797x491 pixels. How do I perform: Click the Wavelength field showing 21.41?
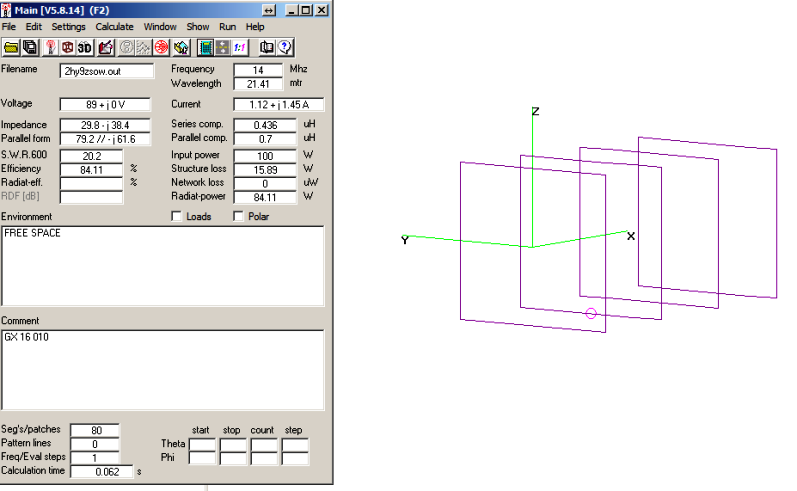[x=258, y=84]
